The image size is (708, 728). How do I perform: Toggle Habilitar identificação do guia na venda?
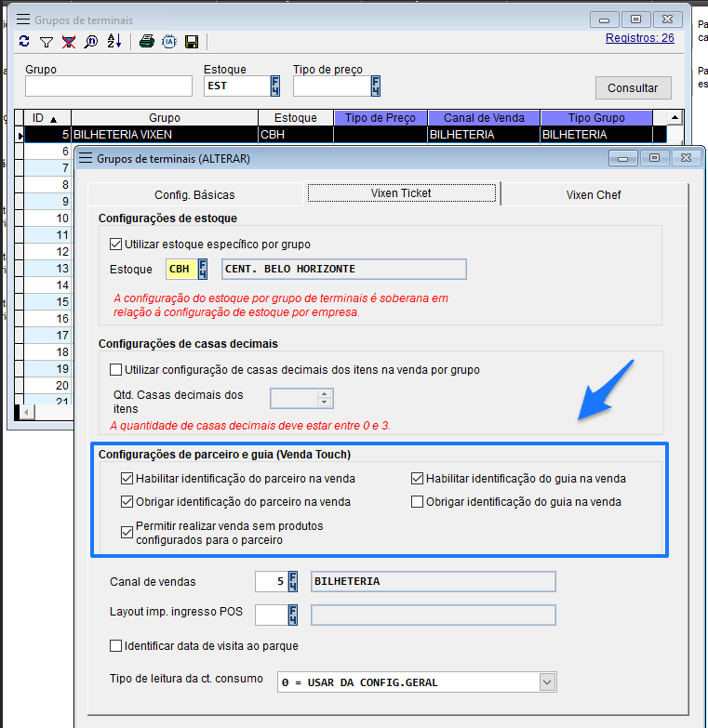(x=417, y=478)
